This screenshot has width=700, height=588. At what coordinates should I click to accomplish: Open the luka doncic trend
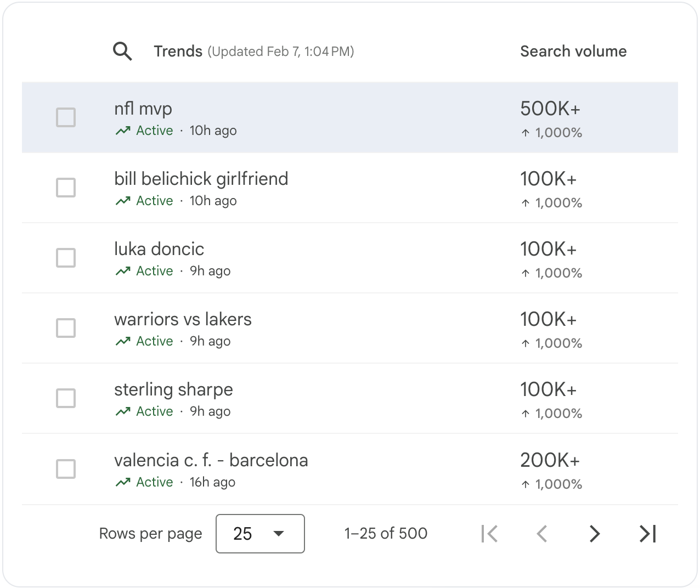(159, 249)
